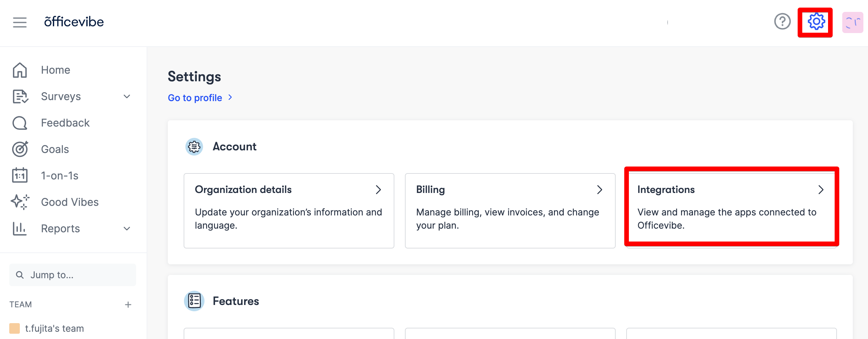Click the Good Vibes sparkle icon
This screenshot has width=868, height=339.
coord(19,202)
